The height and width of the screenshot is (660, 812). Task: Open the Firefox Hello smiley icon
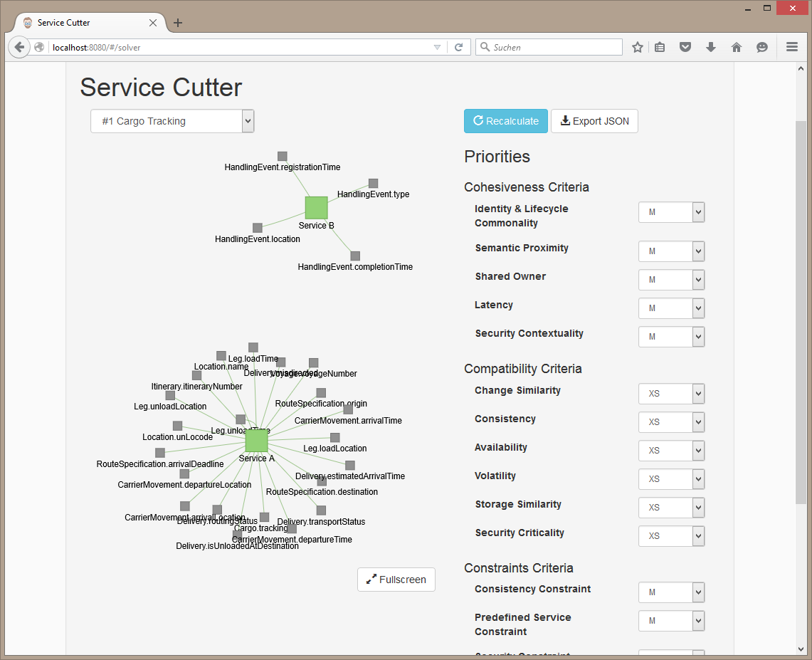coord(761,47)
